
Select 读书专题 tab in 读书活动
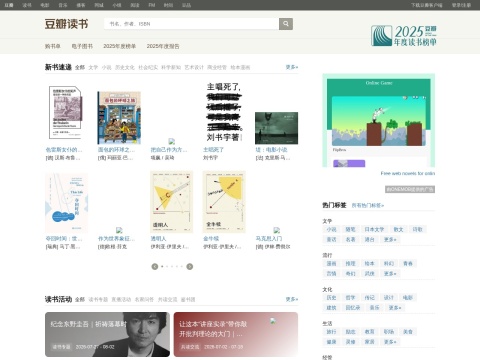click(x=98, y=299)
